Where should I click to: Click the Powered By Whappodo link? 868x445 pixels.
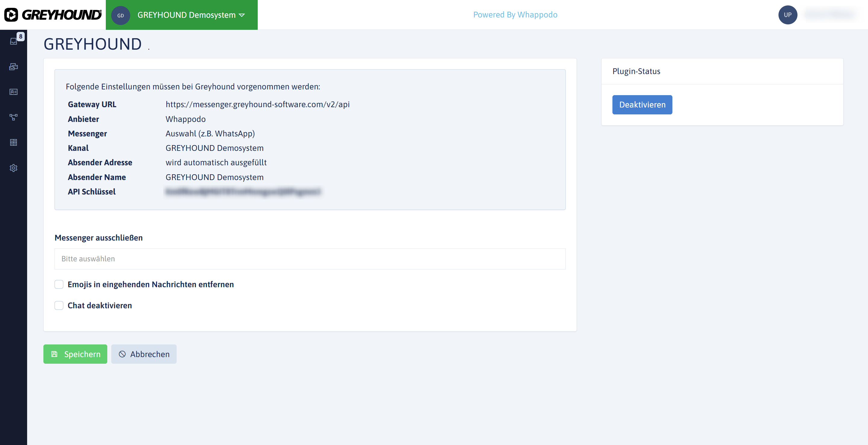(x=515, y=15)
